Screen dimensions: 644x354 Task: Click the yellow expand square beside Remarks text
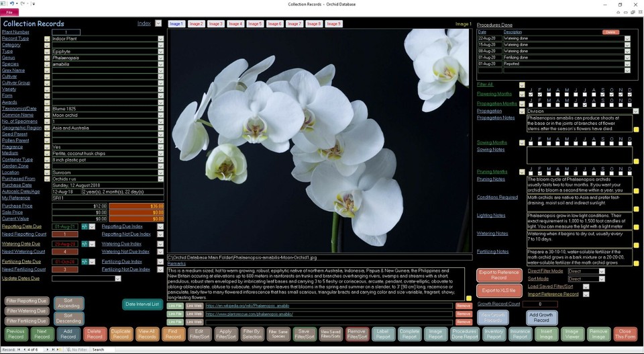469,298
